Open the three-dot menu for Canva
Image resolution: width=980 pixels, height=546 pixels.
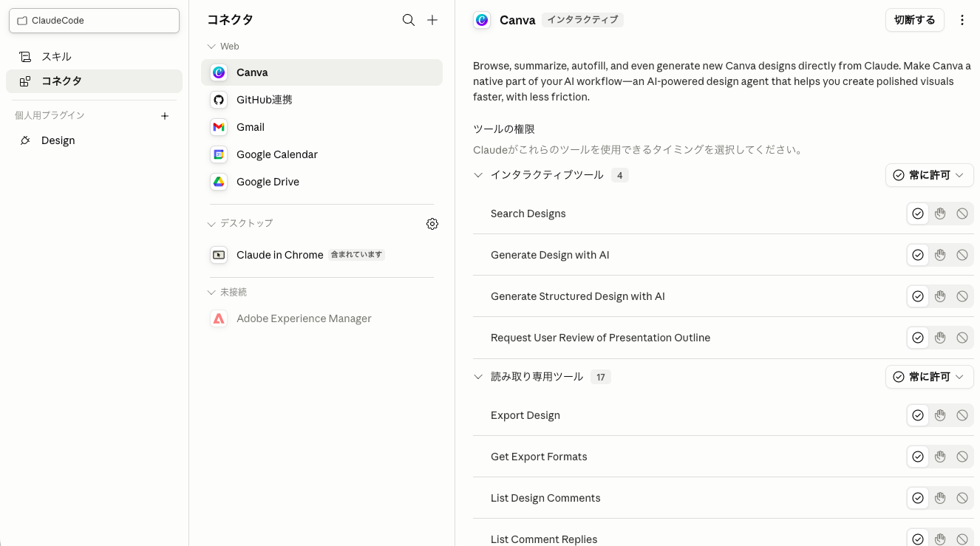(x=962, y=20)
